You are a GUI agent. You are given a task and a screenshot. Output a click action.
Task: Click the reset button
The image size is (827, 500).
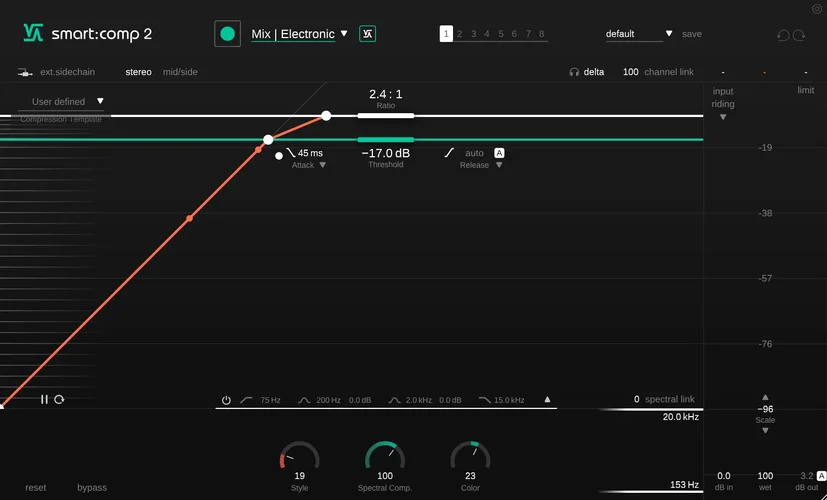point(36,487)
